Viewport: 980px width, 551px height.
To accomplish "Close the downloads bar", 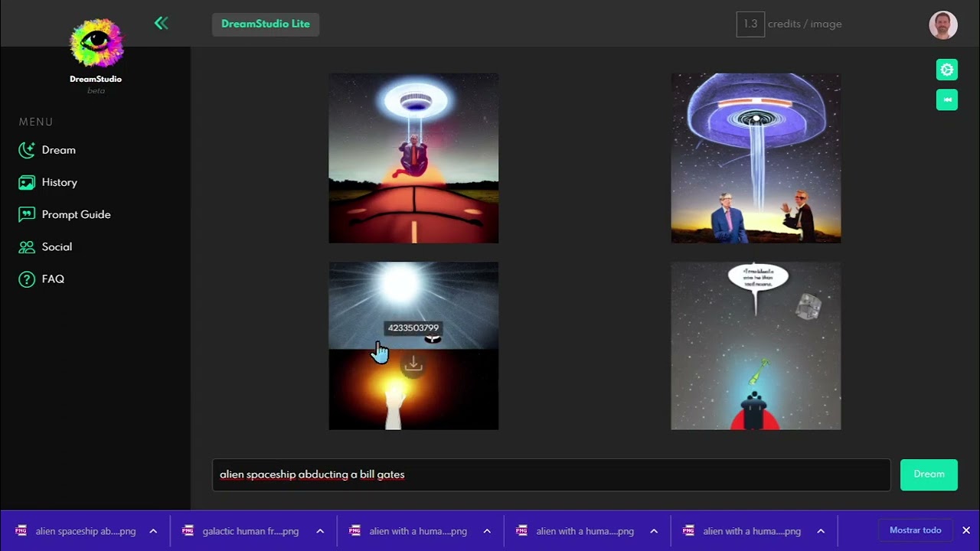I will (966, 530).
